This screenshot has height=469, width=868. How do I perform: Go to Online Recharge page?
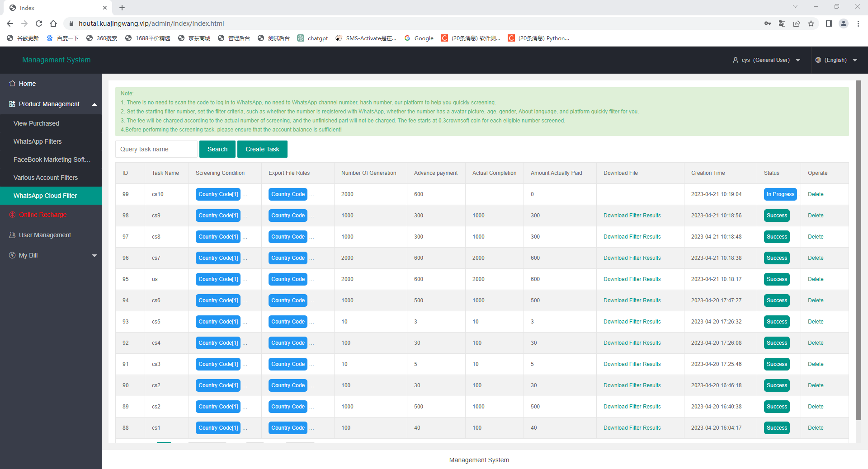coord(42,215)
